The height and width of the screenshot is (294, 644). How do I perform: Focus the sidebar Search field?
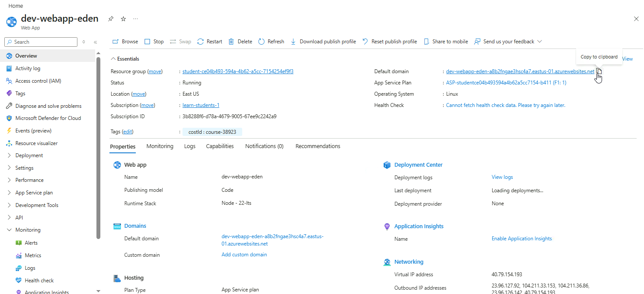43,42
